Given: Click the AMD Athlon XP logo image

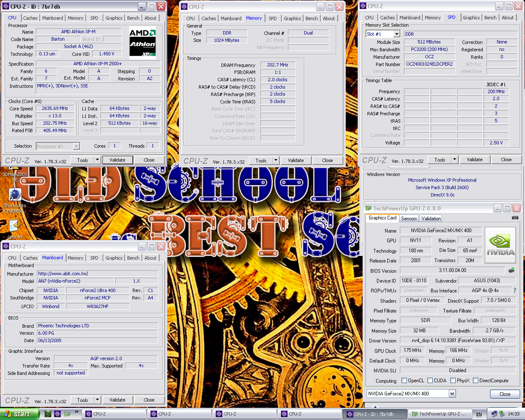Looking at the screenshot, I should [x=142, y=43].
